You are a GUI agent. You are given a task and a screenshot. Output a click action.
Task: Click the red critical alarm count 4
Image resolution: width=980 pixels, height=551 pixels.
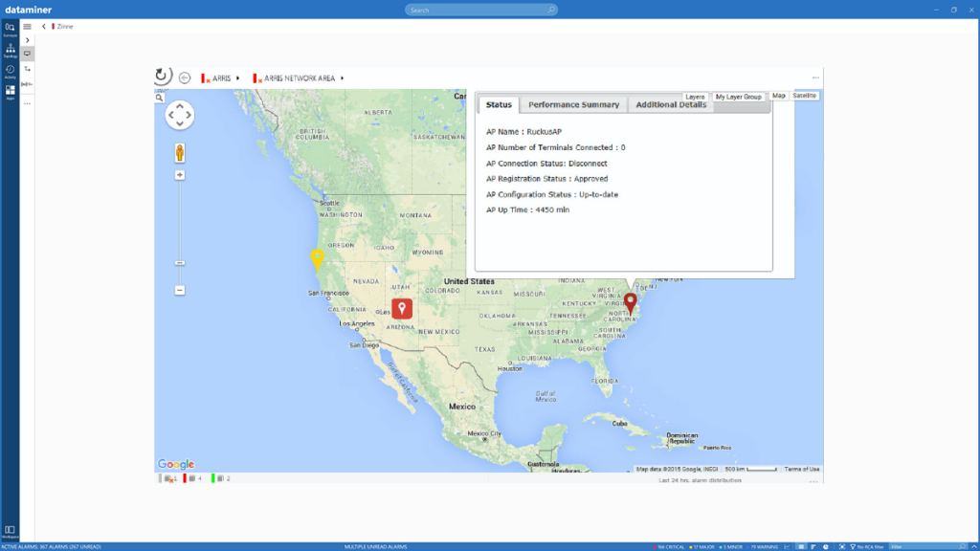[192, 478]
